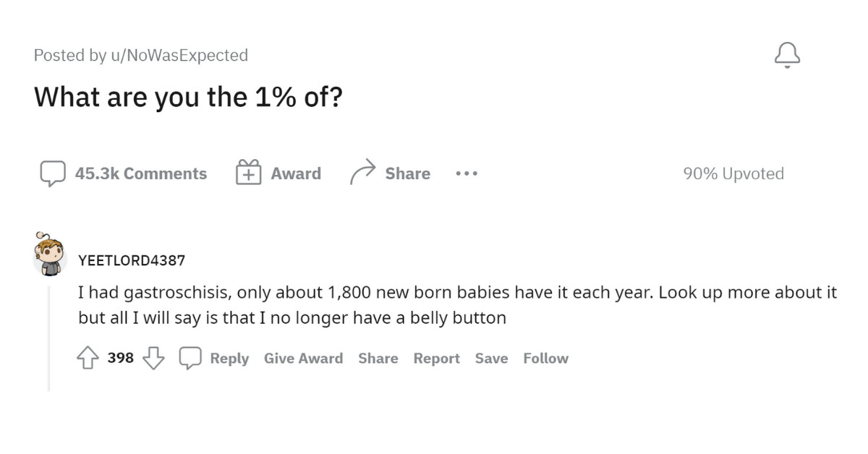Downvote the comment with the down arrow
This screenshot has width=868, height=454.
pyautogui.click(x=153, y=357)
